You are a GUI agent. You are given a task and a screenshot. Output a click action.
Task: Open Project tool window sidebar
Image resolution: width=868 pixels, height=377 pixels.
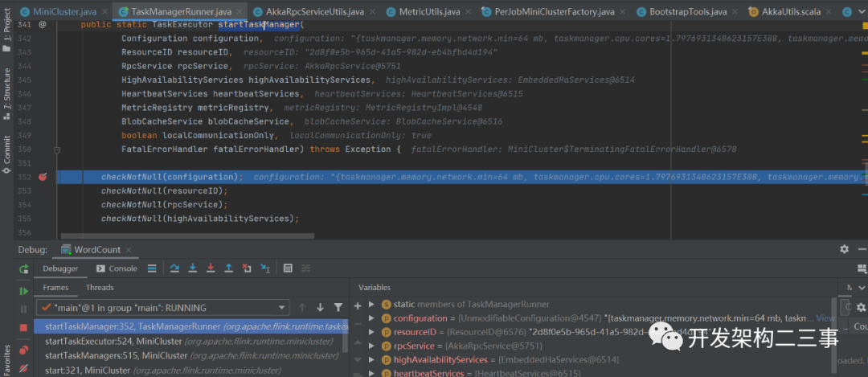pyautogui.click(x=6, y=30)
